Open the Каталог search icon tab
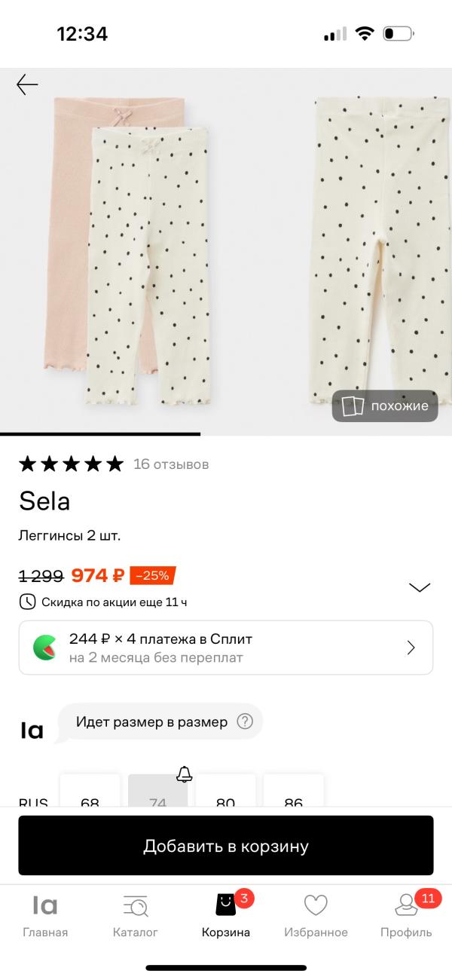The width and height of the screenshot is (452, 980). point(136,914)
